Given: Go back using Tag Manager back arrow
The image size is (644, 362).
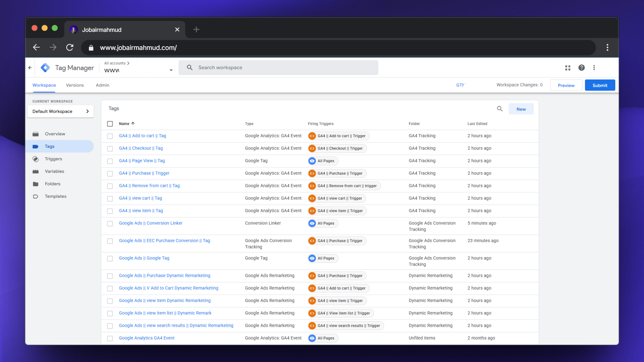Looking at the screenshot, I should click(30, 68).
